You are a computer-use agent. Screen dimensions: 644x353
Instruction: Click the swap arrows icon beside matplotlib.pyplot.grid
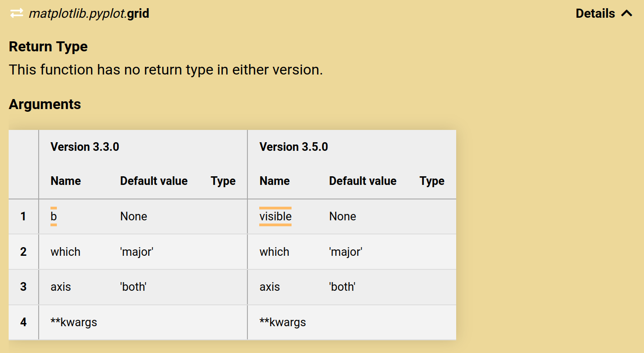coord(17,14)
